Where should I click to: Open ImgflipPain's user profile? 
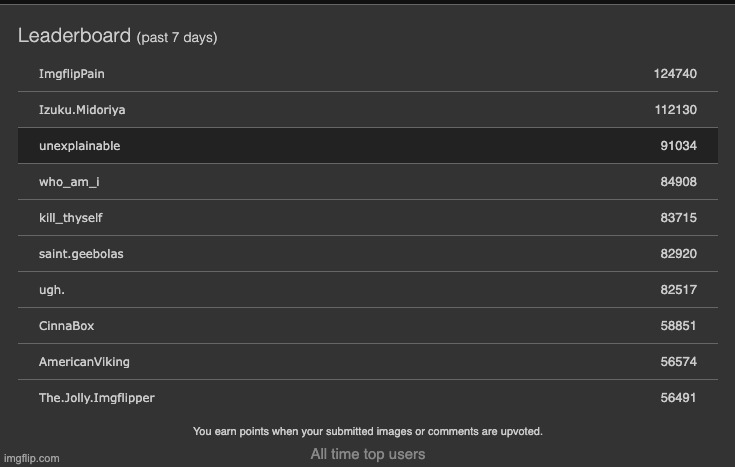click(x=72, y=74)
